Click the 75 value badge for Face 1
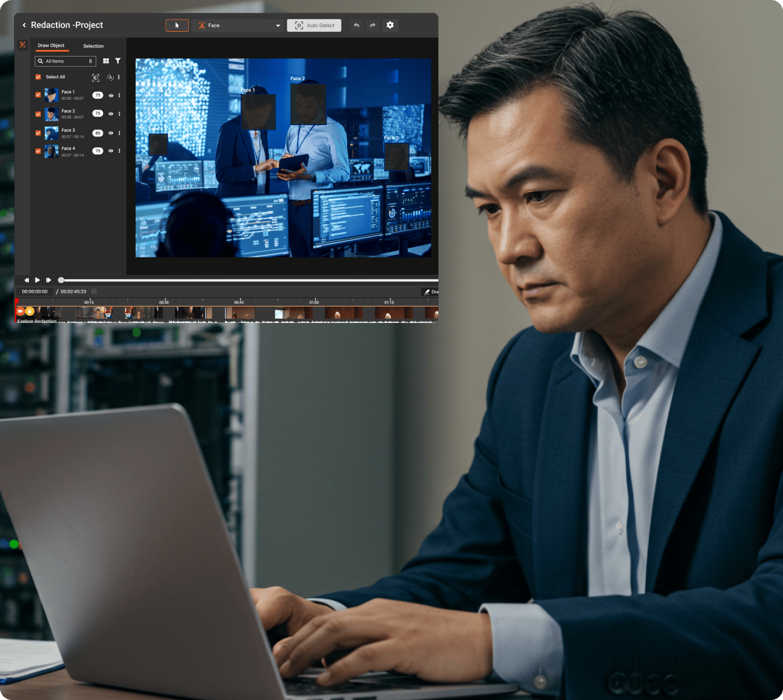This screenshot has width=783, height=700. [x=97, y=95]
